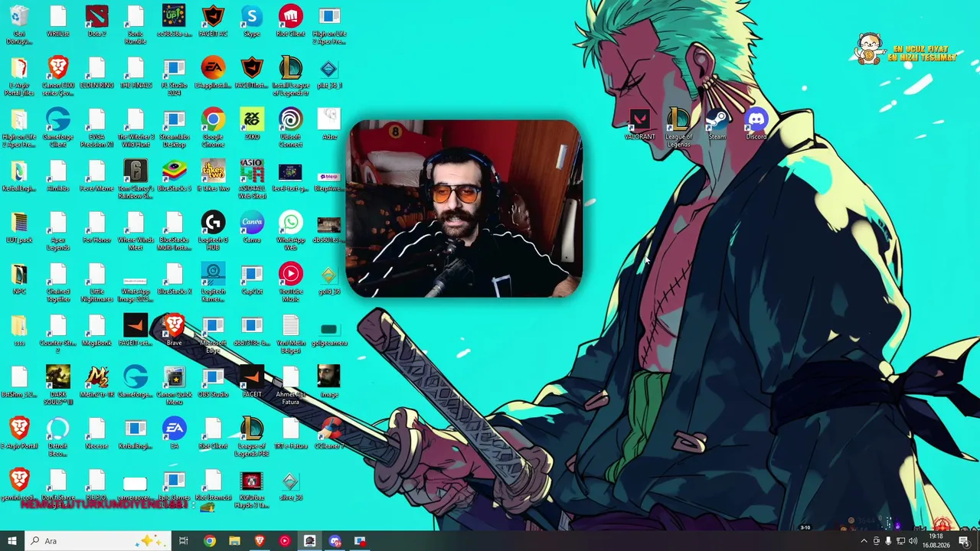
Task: Select the Install League of Legends tr icon
Action: click(x=290, y=76)
